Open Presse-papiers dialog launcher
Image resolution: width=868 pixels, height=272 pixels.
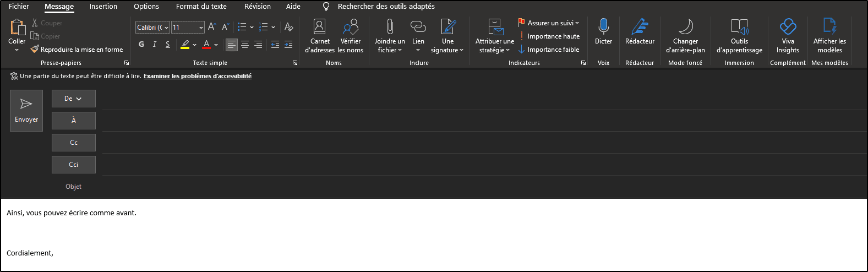coord(127,63)
